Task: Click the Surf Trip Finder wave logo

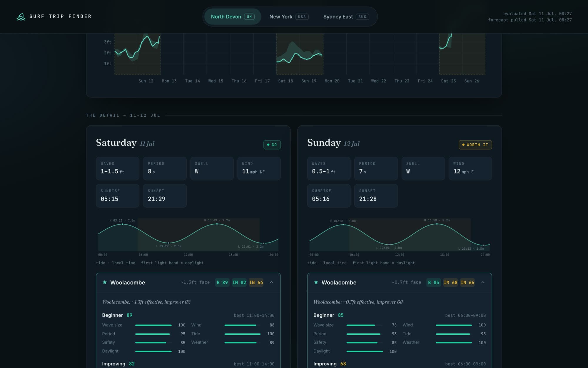Action: pos(21,17)
